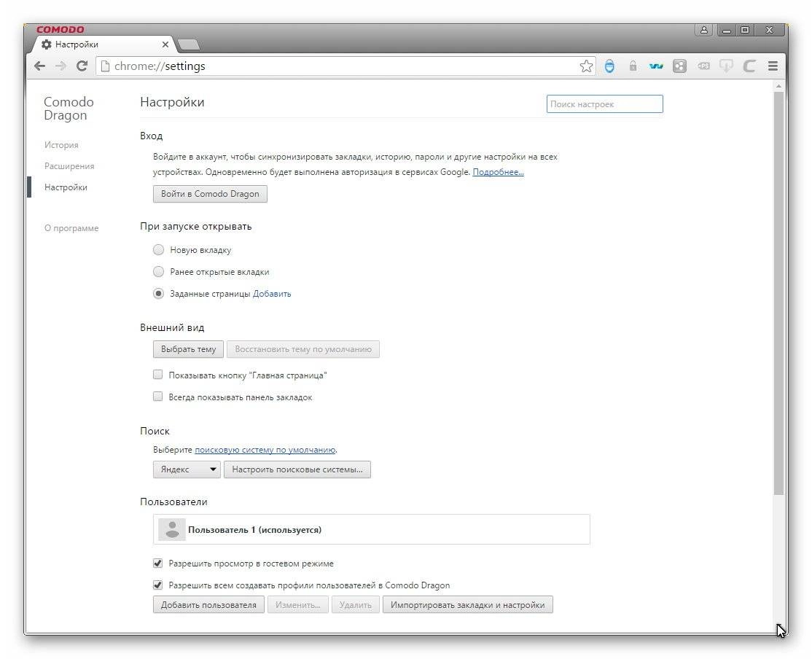Open the поисковую систему по умолчанию link
The height and width of the screenshot is (659, 812).
(265, 450)
